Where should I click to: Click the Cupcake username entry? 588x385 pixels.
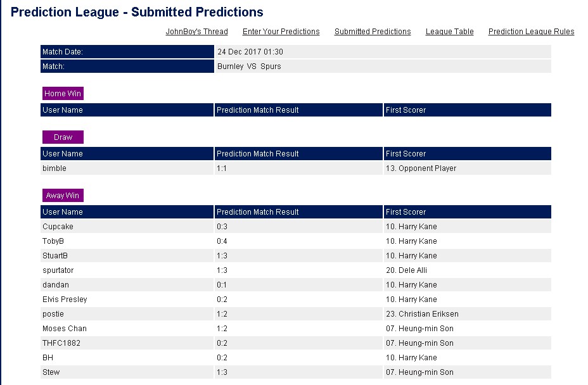pyautogui.click(x=58, y=227)
